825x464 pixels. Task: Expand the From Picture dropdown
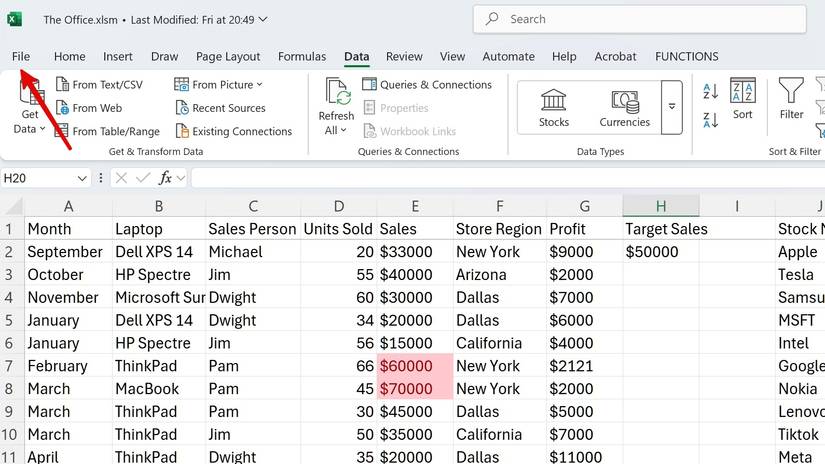259,85
